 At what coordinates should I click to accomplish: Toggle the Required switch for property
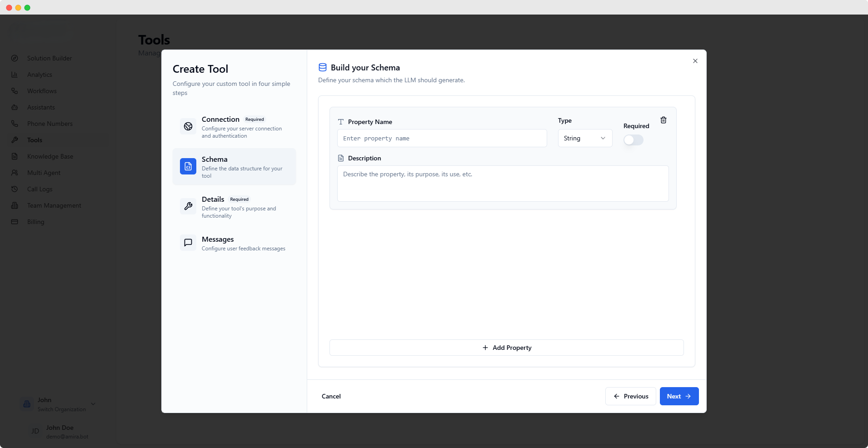pos(633,140)
